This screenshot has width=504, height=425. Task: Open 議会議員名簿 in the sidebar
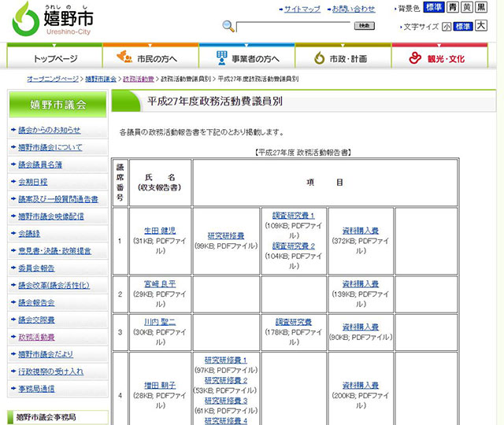point(40,164)
